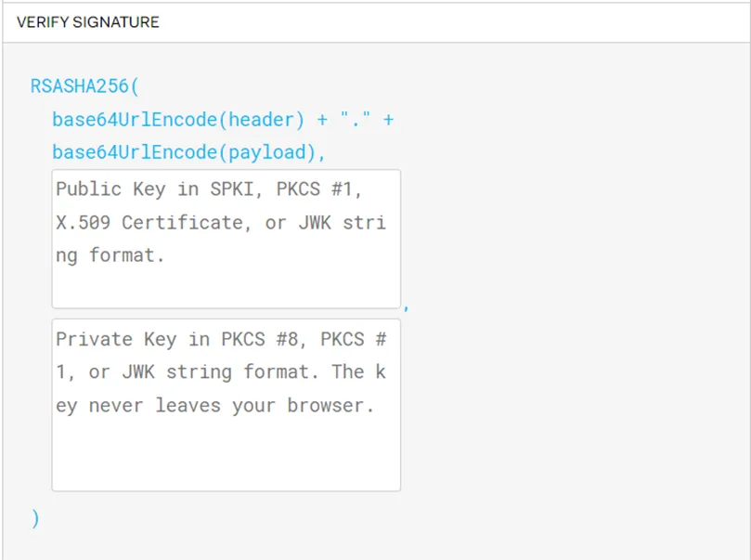Click the RSASHA256( algorithm text
Screen dimensions: 751x560
[x=84, y=86]
